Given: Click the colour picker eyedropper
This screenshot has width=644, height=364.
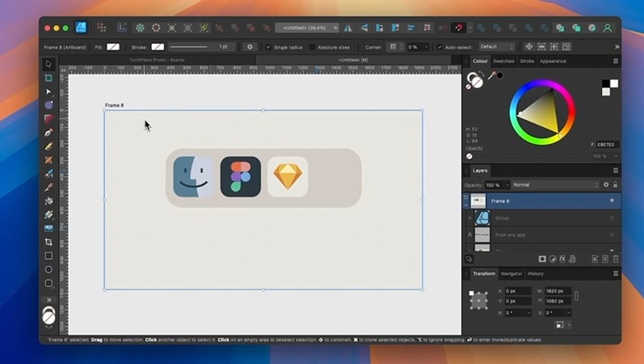Looking at the screenshot, I should coord(491,75).
